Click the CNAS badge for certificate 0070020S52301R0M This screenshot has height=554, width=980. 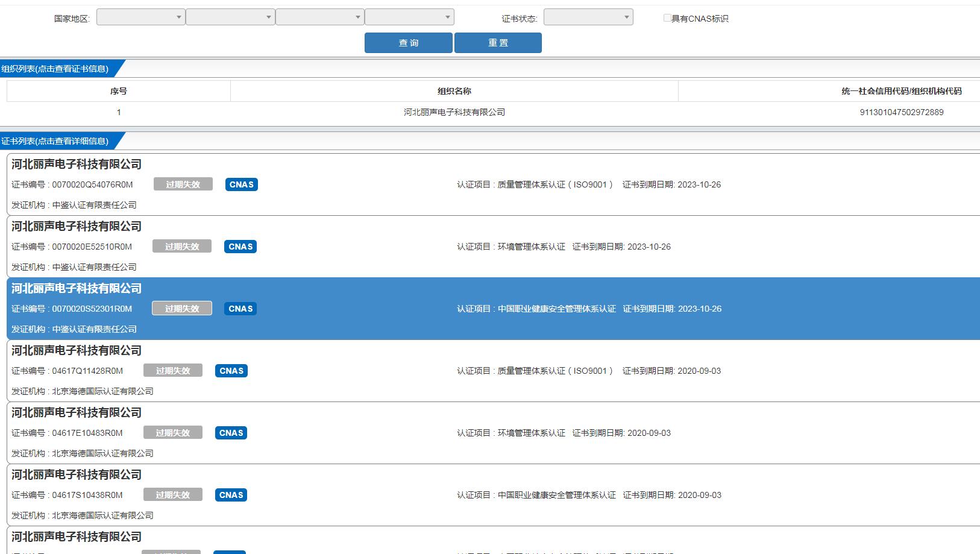(240, 309)
